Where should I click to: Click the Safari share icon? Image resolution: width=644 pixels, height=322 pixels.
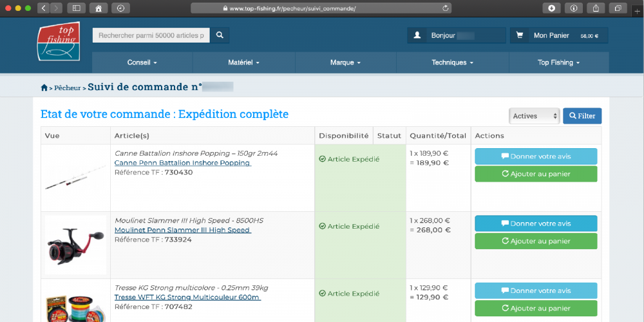[596, 8]
